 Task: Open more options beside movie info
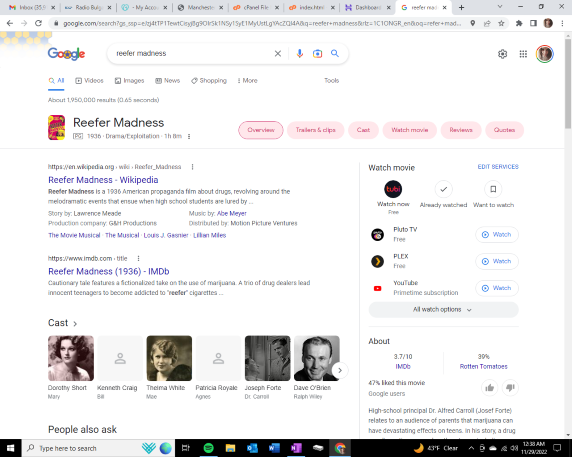tap(189, 136)
